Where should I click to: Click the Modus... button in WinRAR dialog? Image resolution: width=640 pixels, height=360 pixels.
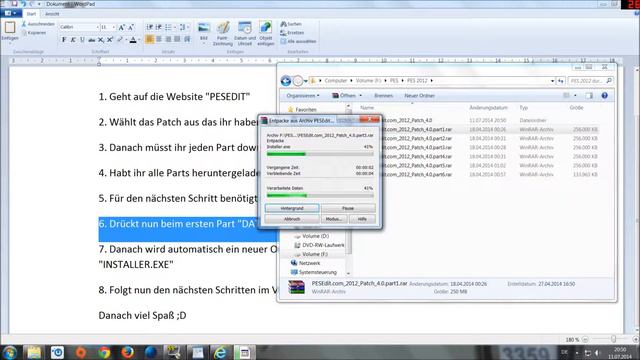(x=334, y=219)
